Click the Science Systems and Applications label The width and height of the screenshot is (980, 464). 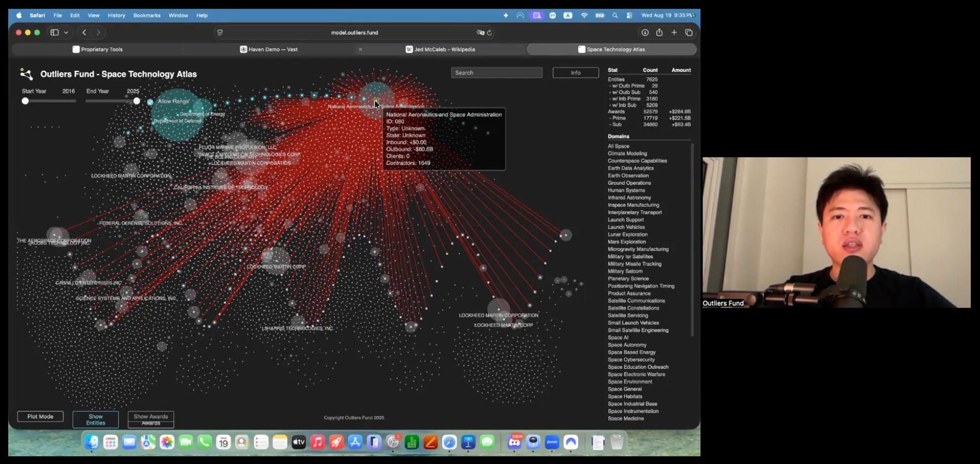pos(126,298)
